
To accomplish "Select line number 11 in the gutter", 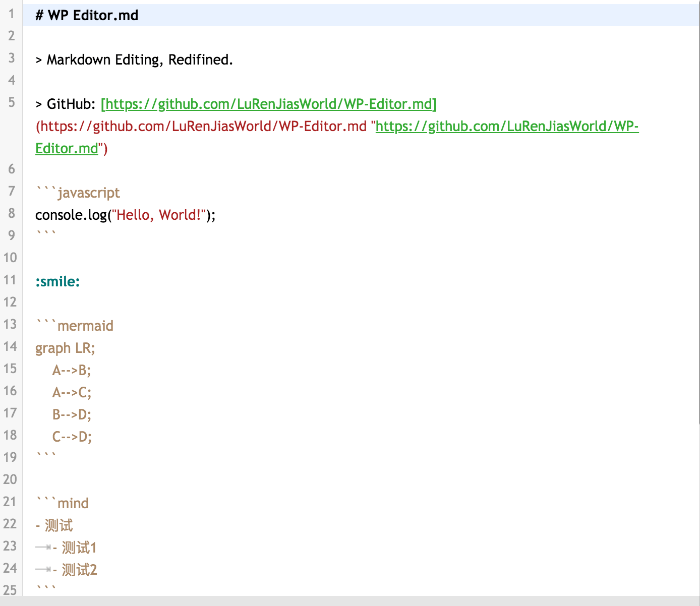I will (x=10, y=280).
